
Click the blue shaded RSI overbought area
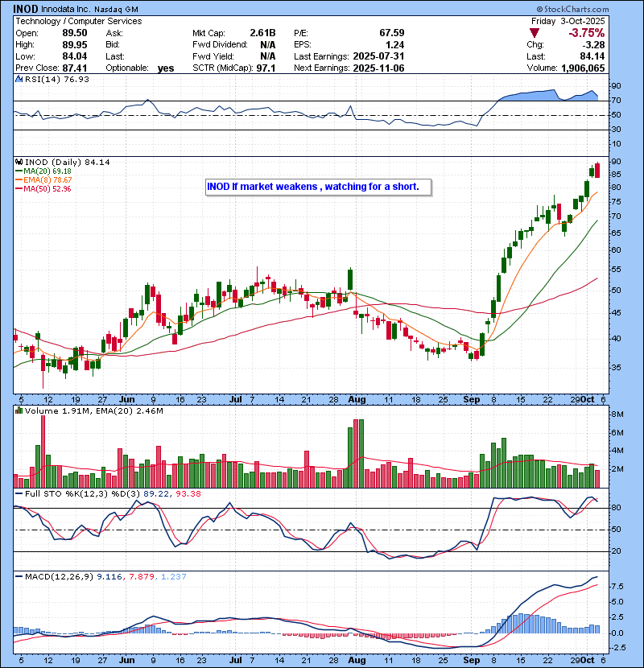[547, 96]
